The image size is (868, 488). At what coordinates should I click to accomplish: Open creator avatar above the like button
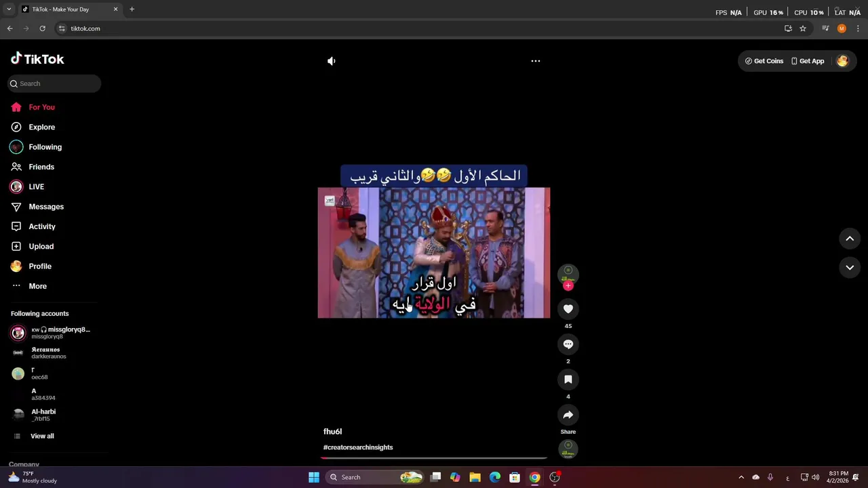tap(568, 273)
